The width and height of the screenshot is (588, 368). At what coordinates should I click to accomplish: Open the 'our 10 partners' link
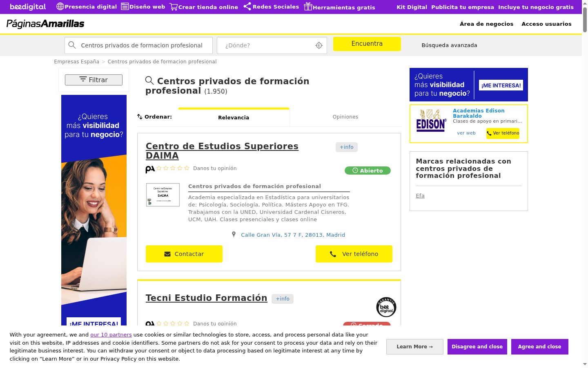(x=111, y=334)
